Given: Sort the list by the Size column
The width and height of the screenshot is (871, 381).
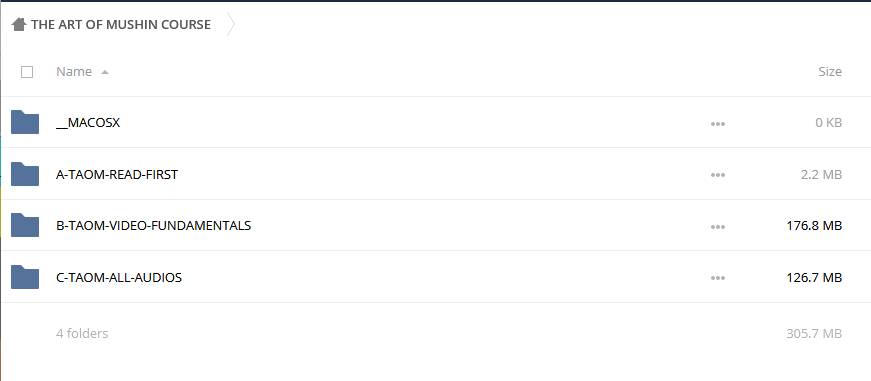Looking at the screenshot, I should click(x=830, y=72).
